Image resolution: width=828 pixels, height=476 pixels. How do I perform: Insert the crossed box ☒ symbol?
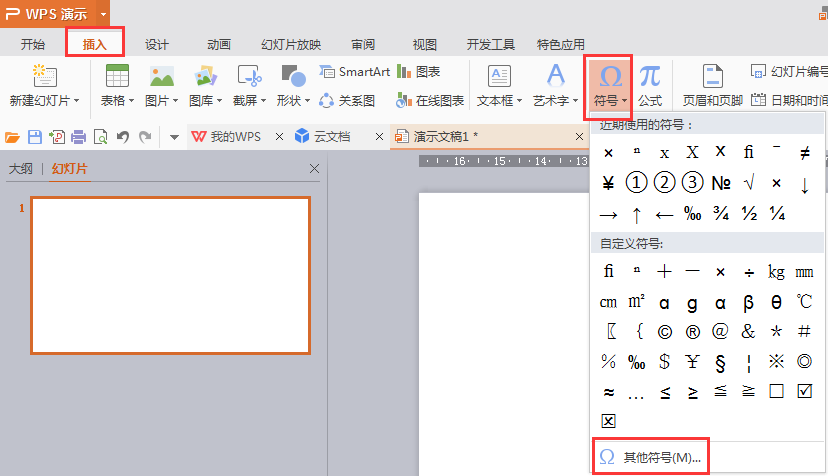click(x=608, y=420)
